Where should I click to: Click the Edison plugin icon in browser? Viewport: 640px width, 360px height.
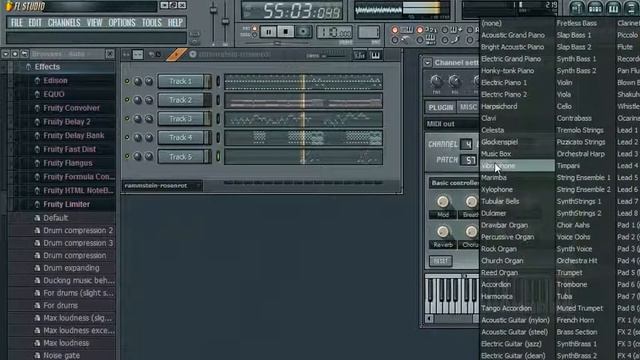(37, 80)
